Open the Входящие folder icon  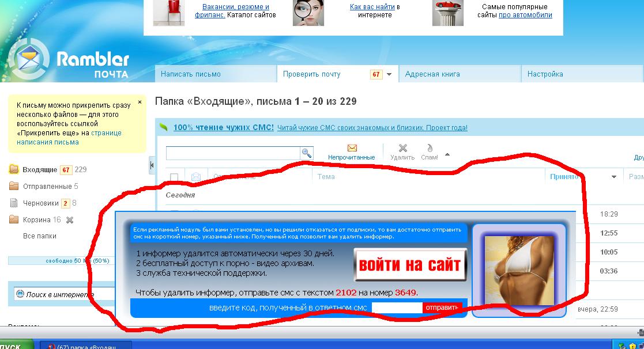(x=14, y=169)
